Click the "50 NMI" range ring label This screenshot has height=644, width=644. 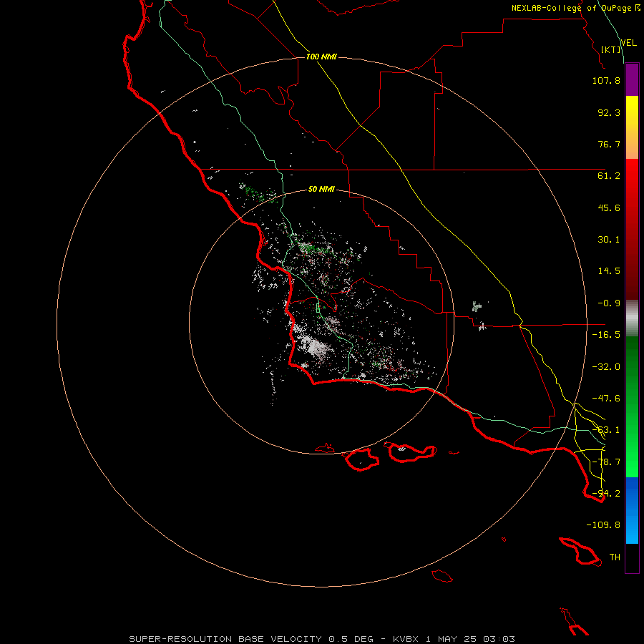pyautogui.click(x=321, y=190)
